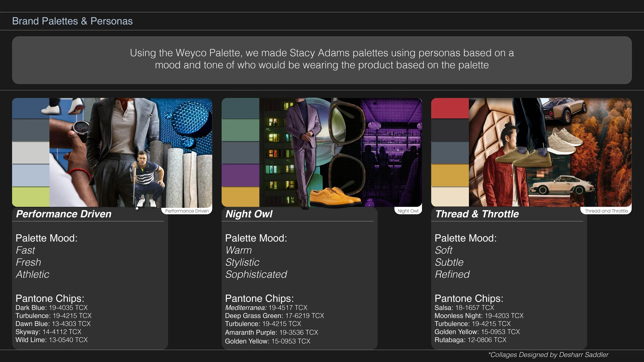
Task: Open the Thread & Throttle collage image
Action: (531, 152)
